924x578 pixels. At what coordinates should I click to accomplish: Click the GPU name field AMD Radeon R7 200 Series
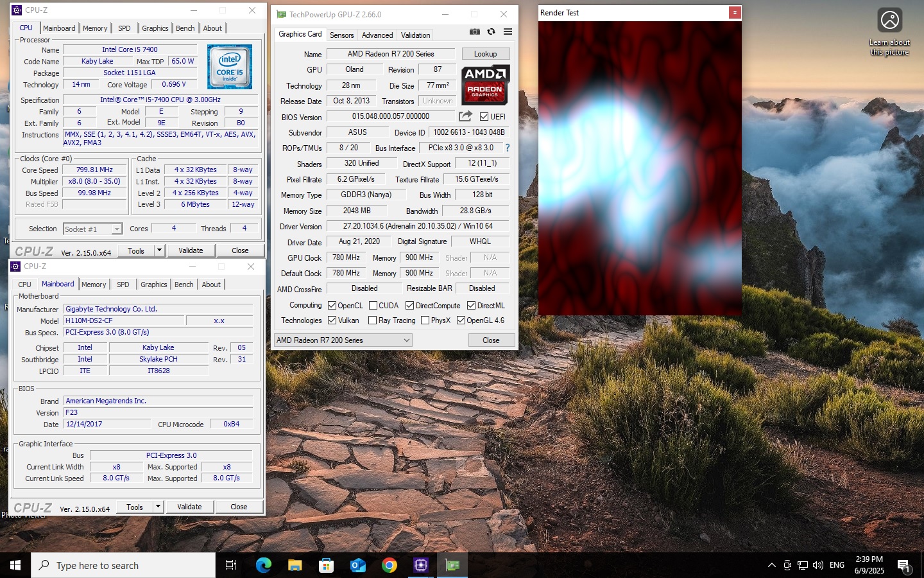391,54
